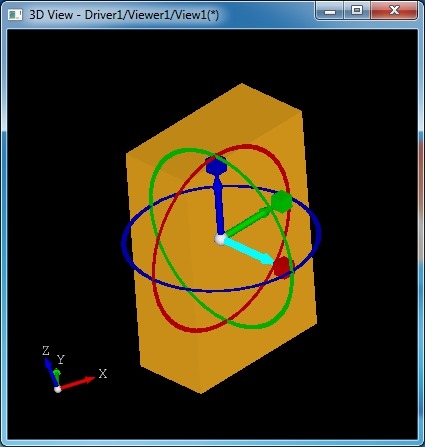Click the Z axis label in orientation triad
The image size is (425, 447).
click(x=46, y=350)
